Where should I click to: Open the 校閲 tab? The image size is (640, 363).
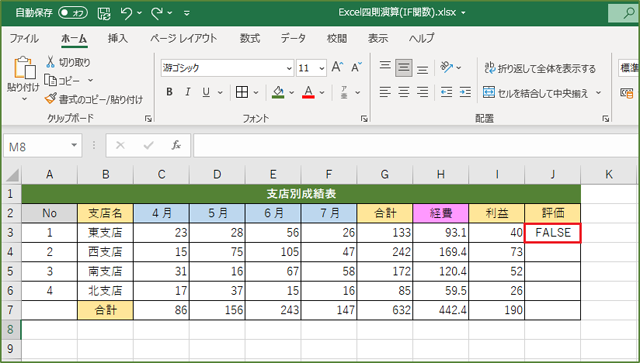[337, 38]
